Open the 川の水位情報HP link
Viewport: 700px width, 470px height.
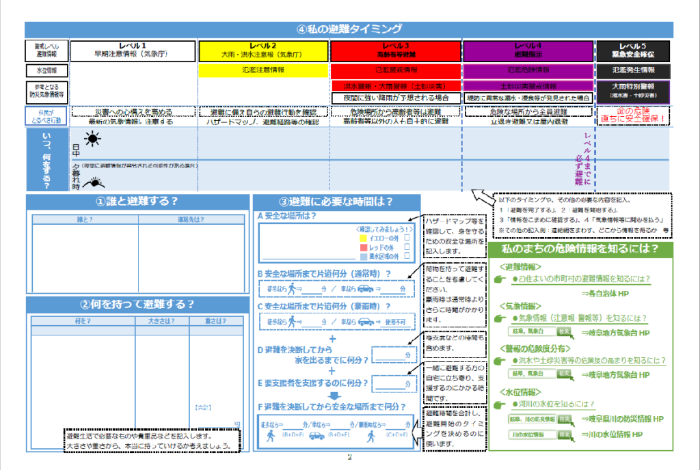(624, 436)
